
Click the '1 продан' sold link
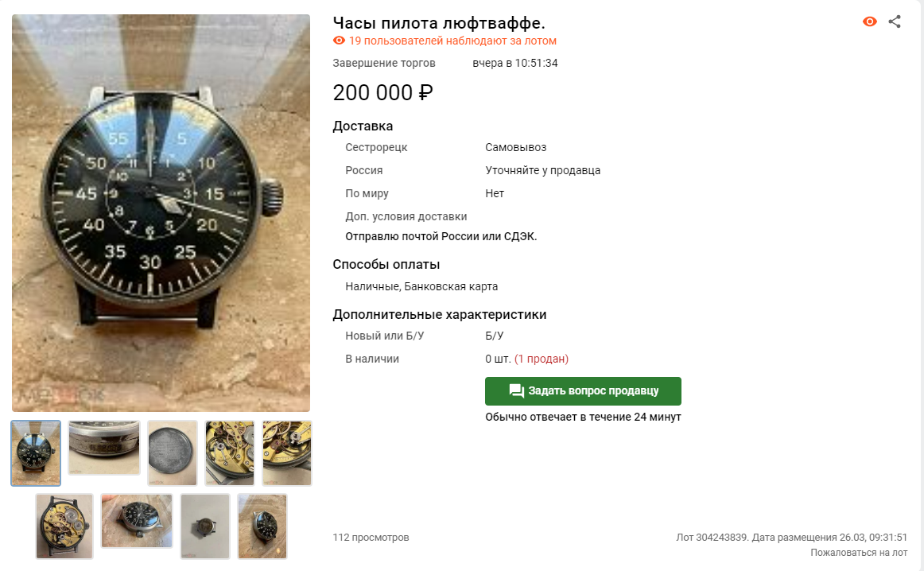pos(542,359)
